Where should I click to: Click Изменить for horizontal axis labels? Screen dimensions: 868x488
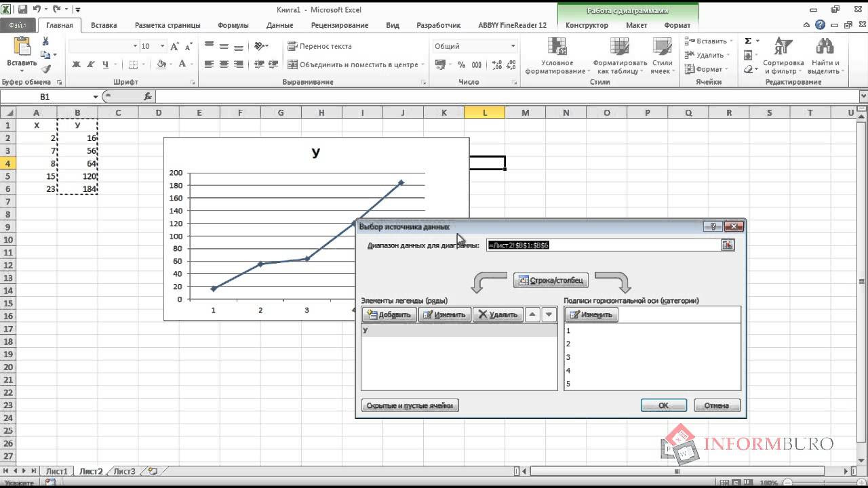(591, 314)
